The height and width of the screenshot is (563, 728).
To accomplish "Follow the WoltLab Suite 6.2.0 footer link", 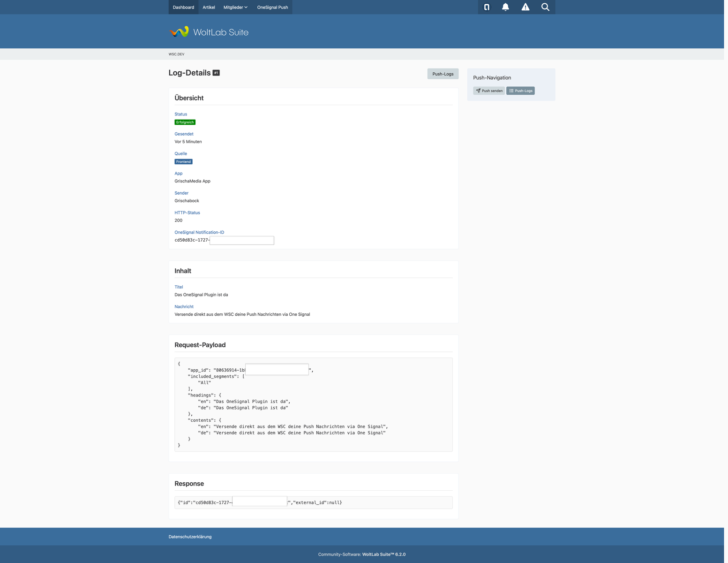I will (383, 555).
